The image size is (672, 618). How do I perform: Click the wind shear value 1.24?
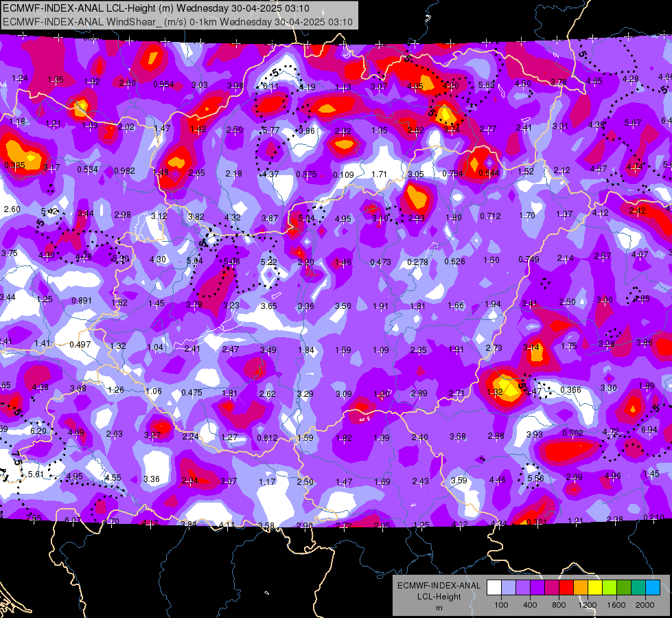pyautogui.click(x=20, y=78)
